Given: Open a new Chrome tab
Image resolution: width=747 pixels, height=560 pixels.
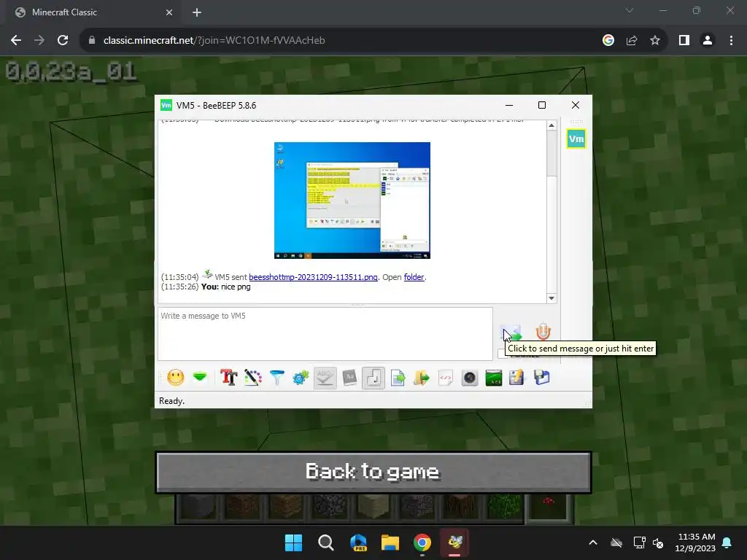Looking at the screenshot, I should 197,12.
